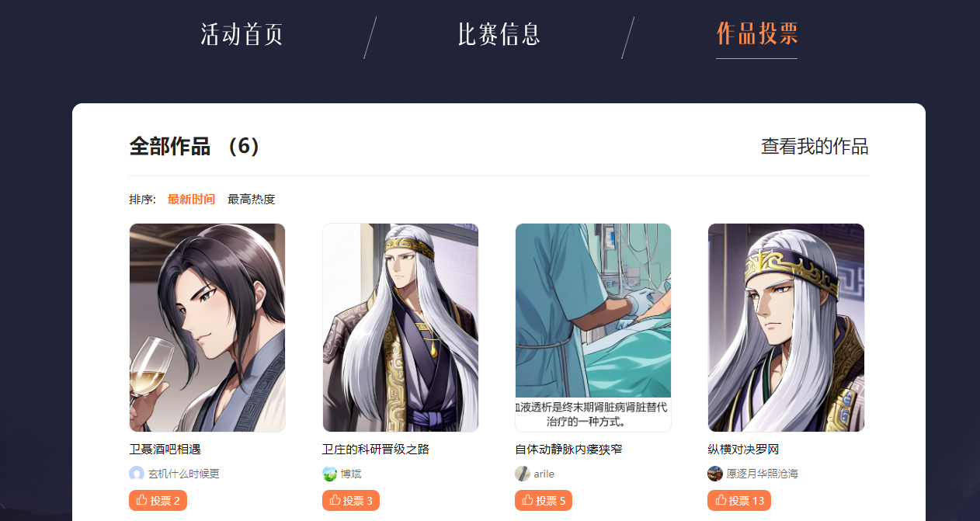Sort works by 最新时间

(191, 200)
